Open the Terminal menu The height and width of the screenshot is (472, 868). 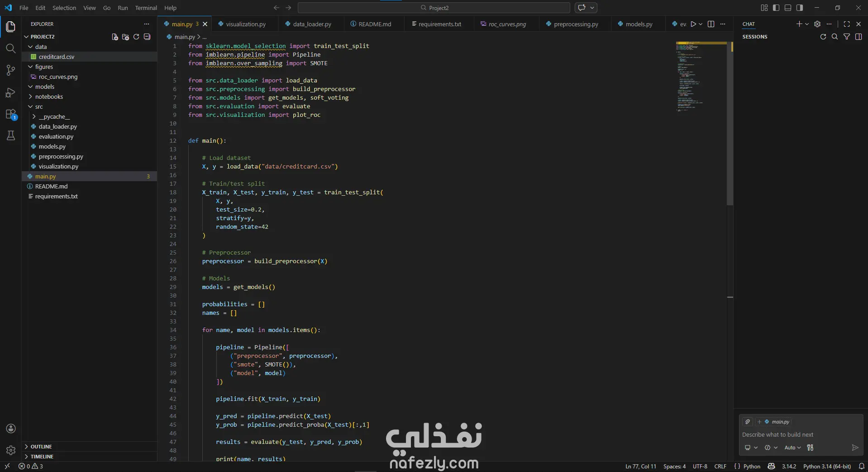146,8
